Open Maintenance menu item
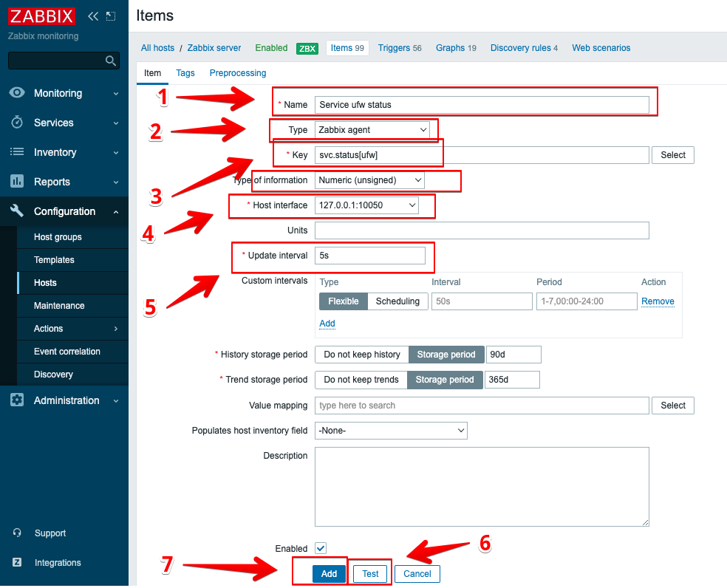 59,306
